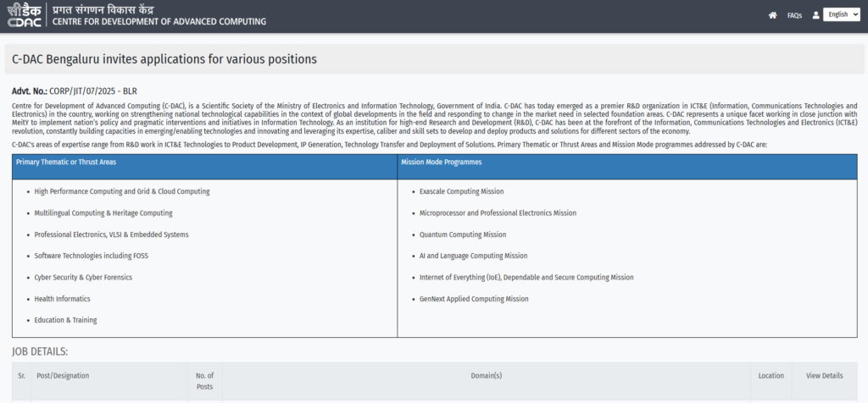Click the C-DAC Bengaluru invites applications heading
Image resolution: width=868 pixels, height=403 pixels.
pyautogui.click(x=164, y=59)
